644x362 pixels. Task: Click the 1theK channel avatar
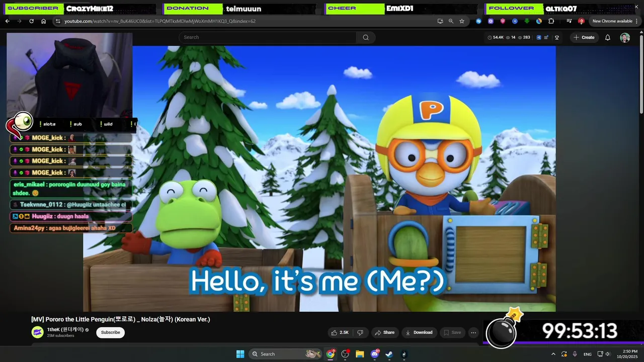pyautogui.click(x=37, y=332)
